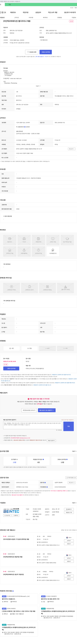Add posting with 관심정보 등록 button
The width and height of the screenshot is (77, 644).
32,52
